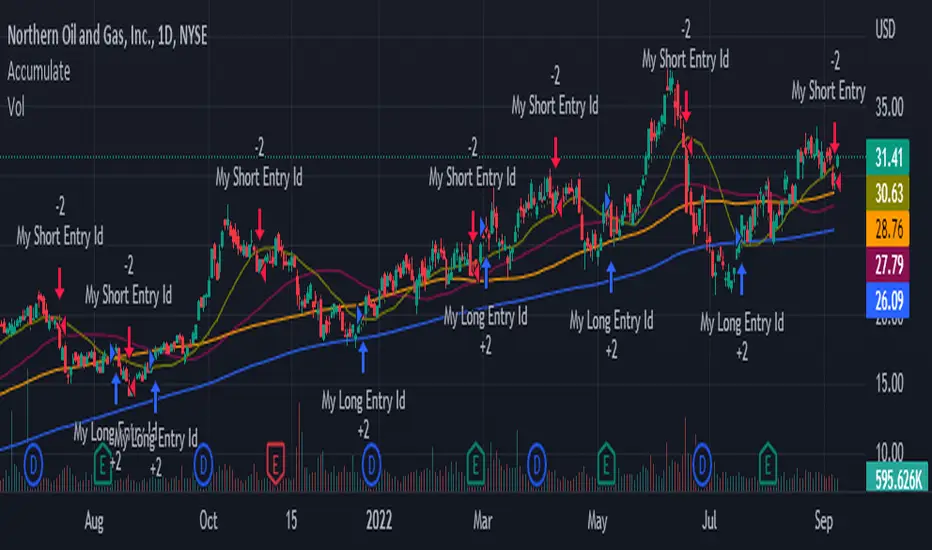Click the dividend marker just before Jul

(703, 464)
